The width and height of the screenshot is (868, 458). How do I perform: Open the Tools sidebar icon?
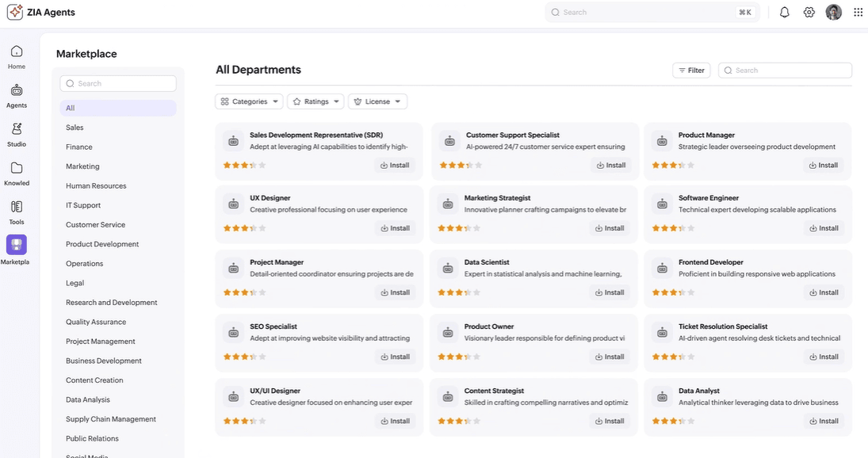[x=17, y=208]
